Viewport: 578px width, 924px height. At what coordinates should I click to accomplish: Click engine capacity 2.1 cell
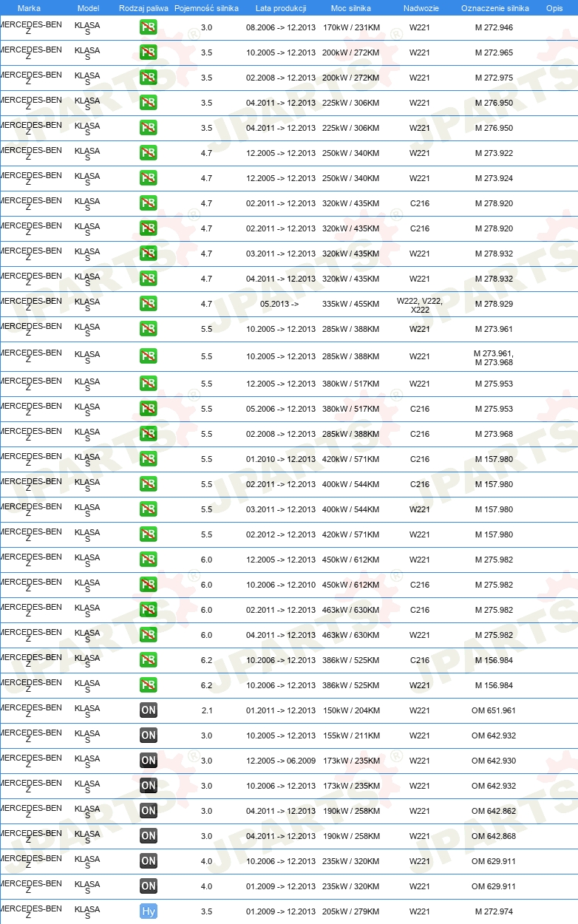pos(206,711)
